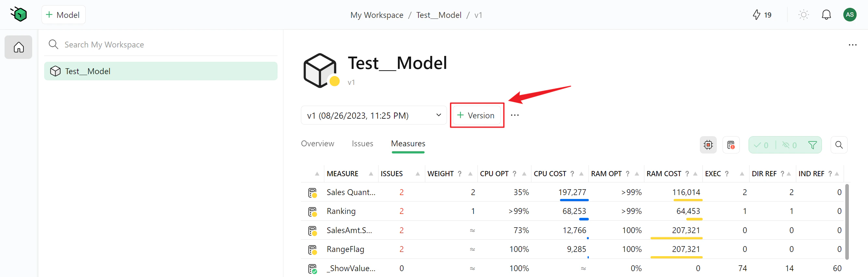Open the v1 version dropdown
The image size is (868, 277).
click(373, 115)
